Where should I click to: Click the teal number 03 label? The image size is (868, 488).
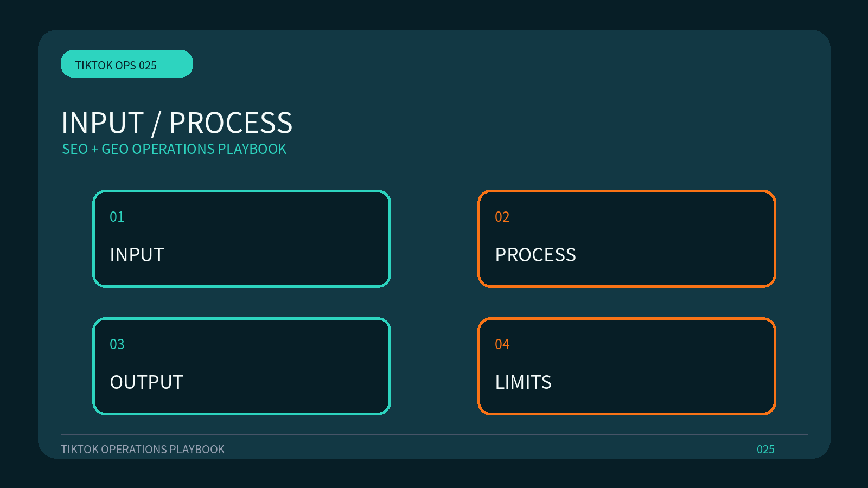click(117, 344)
